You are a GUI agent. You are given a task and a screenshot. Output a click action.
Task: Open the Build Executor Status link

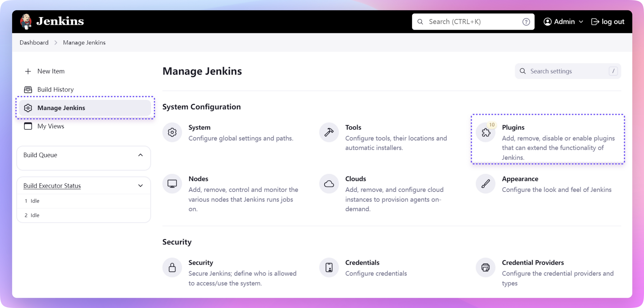tap(52, 186)
